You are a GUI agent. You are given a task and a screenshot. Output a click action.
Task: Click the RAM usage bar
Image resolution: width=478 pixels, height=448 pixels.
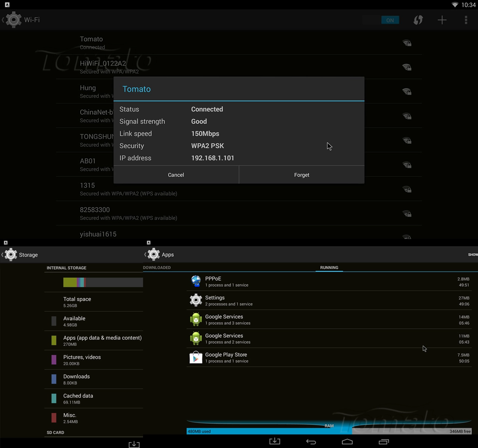coord(329,431)
